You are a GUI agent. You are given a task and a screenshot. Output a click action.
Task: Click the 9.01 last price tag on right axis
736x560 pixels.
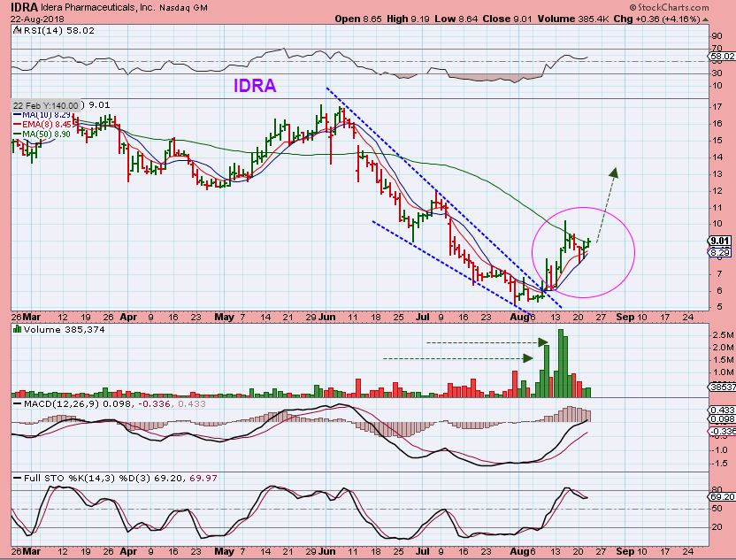[719, 242]
